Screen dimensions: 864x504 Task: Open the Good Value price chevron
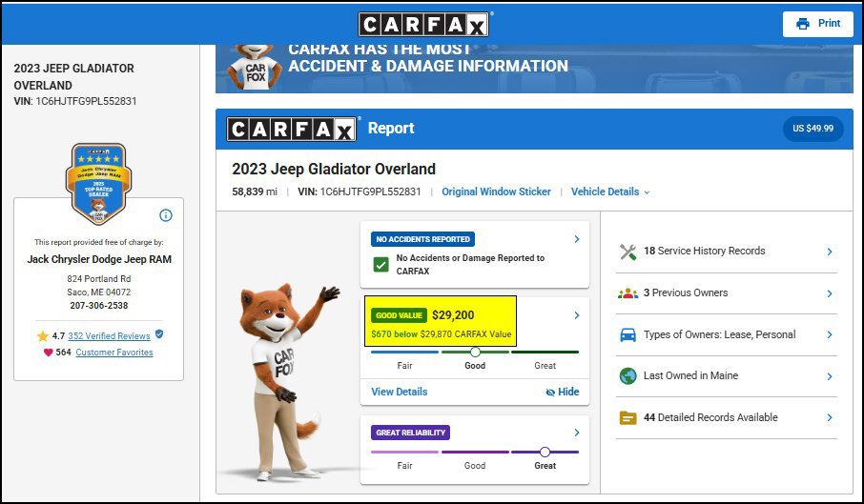(577, 315)
